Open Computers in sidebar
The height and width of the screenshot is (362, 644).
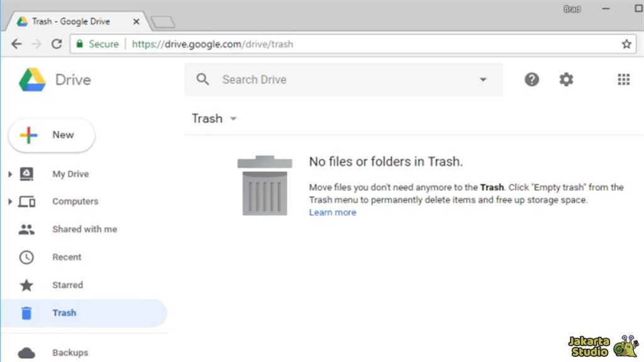(x=75, y=202)
